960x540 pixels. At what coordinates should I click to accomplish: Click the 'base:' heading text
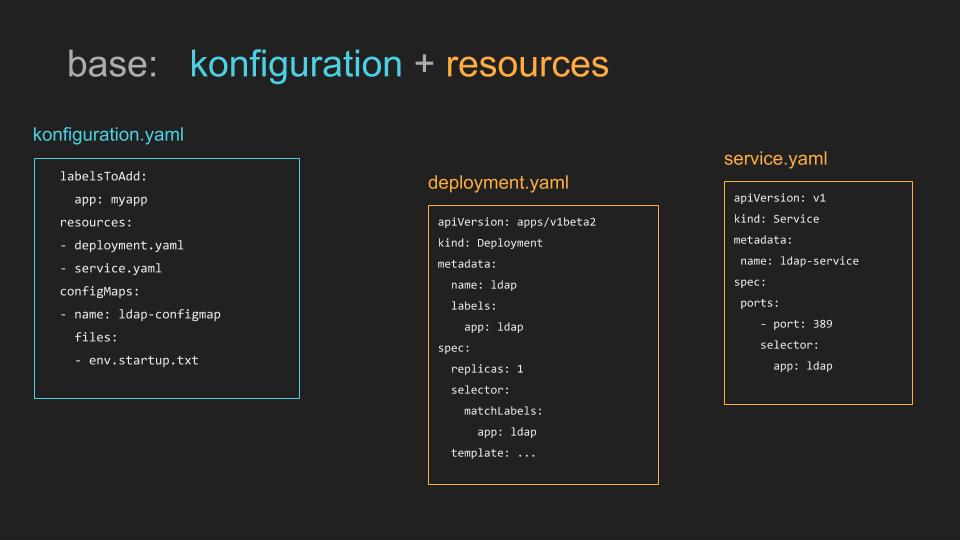[112, 64]
